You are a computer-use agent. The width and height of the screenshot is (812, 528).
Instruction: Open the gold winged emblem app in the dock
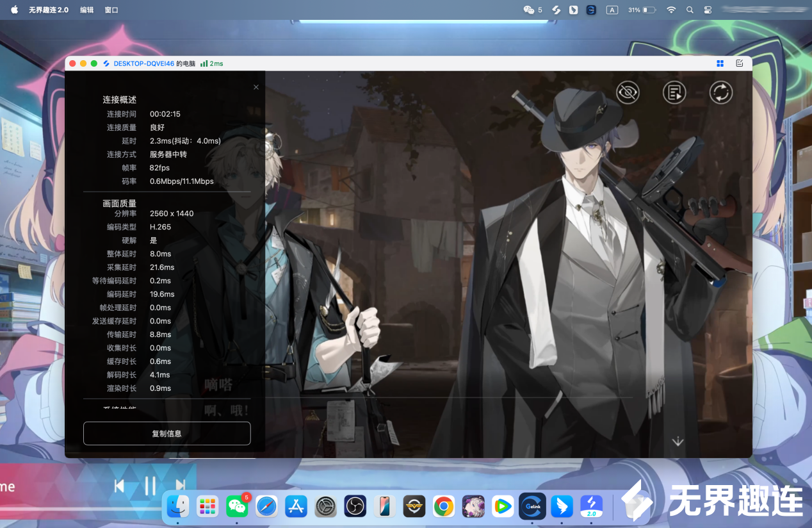(414, 506)
